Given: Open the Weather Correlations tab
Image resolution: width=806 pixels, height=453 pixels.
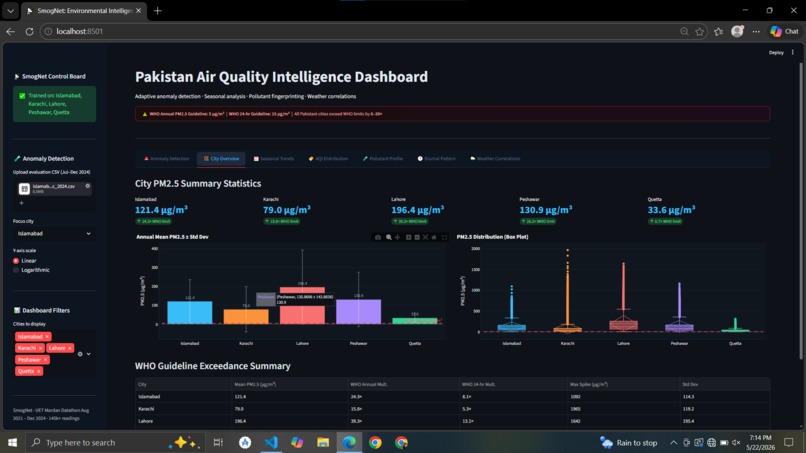Looking at the screenshot, I should coord(495,159).
